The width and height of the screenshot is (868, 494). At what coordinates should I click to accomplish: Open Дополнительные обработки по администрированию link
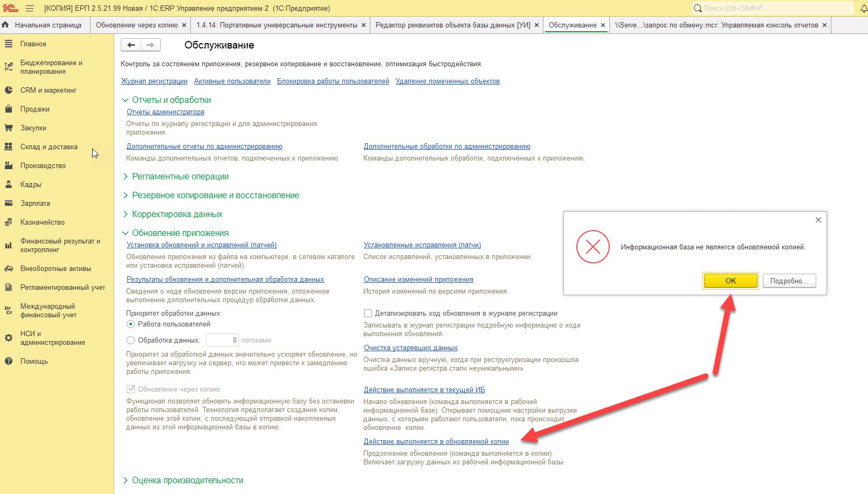click(x=447, y=146)
